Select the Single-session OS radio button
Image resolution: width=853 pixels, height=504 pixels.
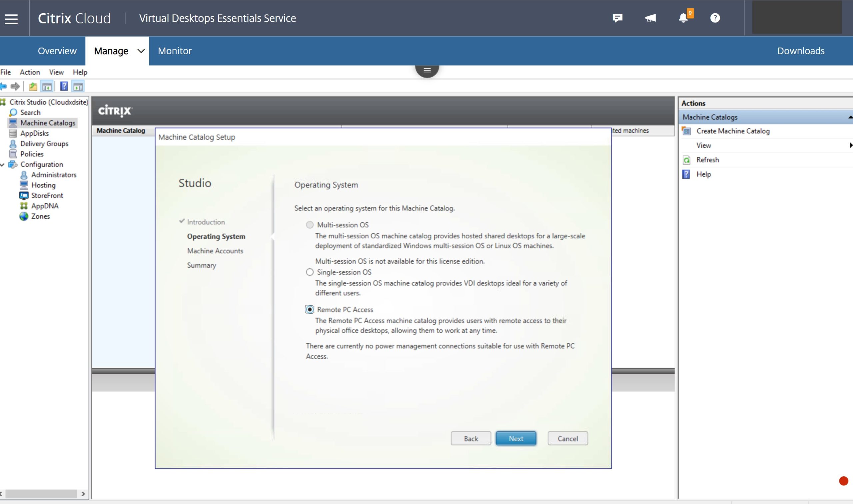(310, 272)
